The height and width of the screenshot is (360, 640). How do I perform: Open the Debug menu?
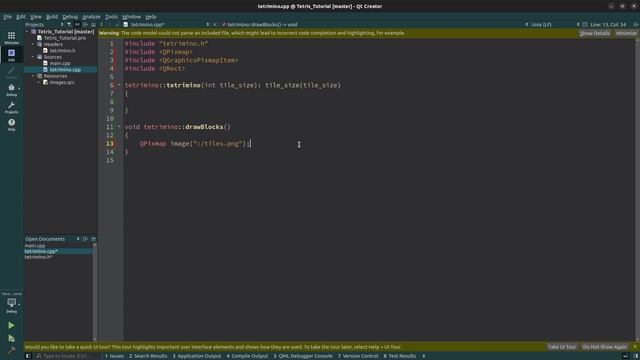coord(70,17)
